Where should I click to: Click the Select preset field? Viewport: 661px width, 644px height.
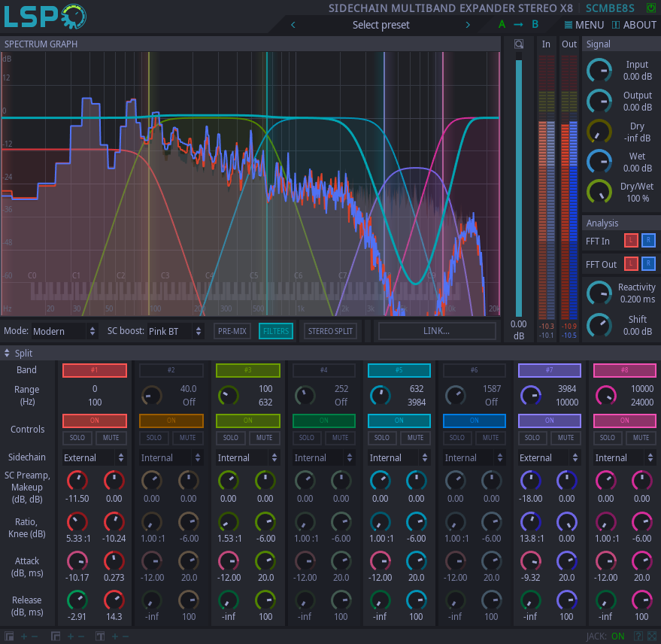click(x=381, y=25)
